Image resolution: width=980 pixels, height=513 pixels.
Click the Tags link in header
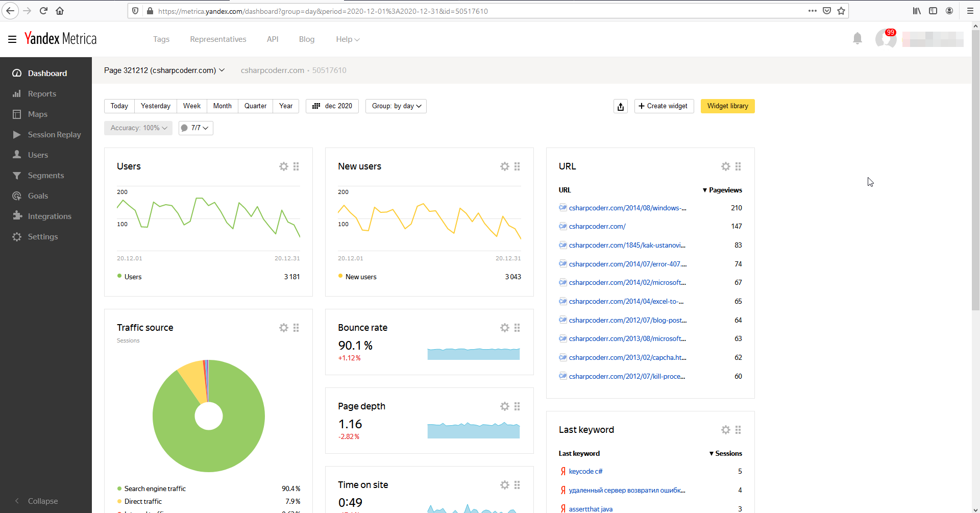tap(161, 39)
